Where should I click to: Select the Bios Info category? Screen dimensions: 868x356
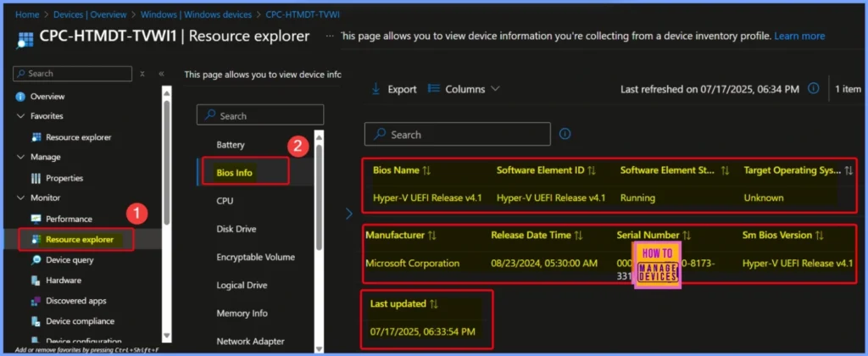(234, 173)
